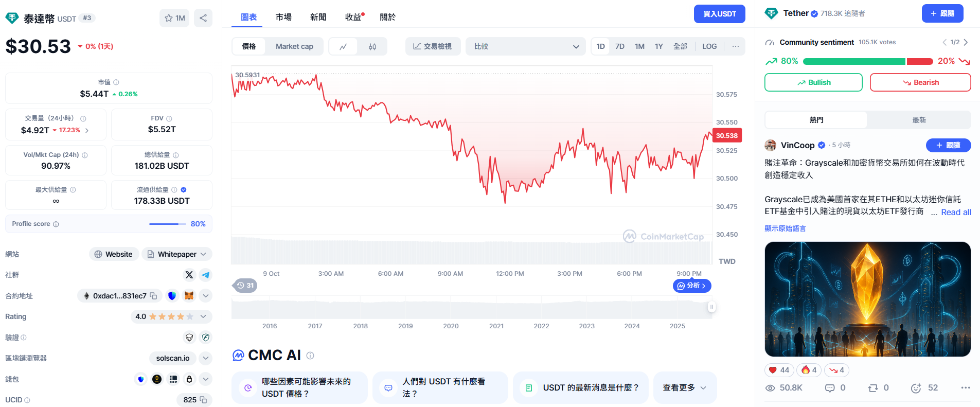This screenshot has width=980, height=407.
Task: Open the chart's three-dot more options
Action: click(x=736, y=46)
